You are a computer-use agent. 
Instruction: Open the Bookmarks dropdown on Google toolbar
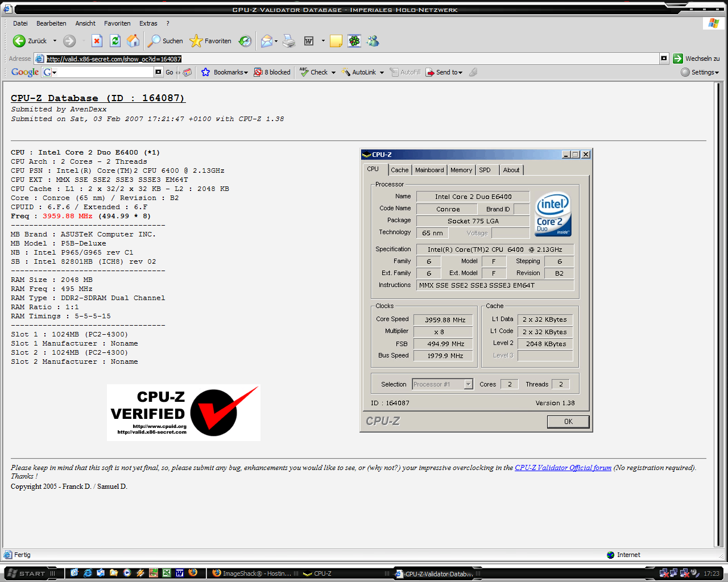pyautogui.click(x=225, y=72)
